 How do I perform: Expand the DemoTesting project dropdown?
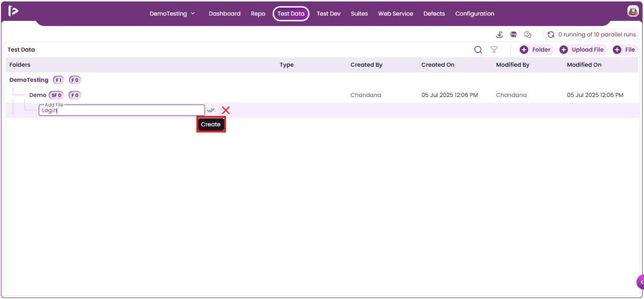pyautogui.click(x=172, y=14)
